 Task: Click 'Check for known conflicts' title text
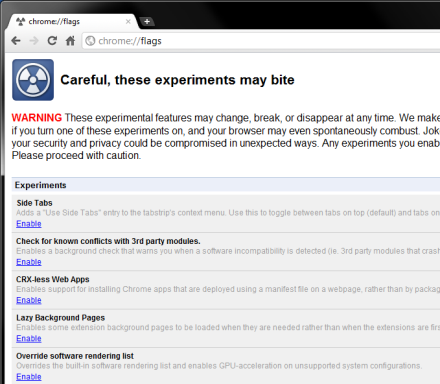(x=108, y=241)
